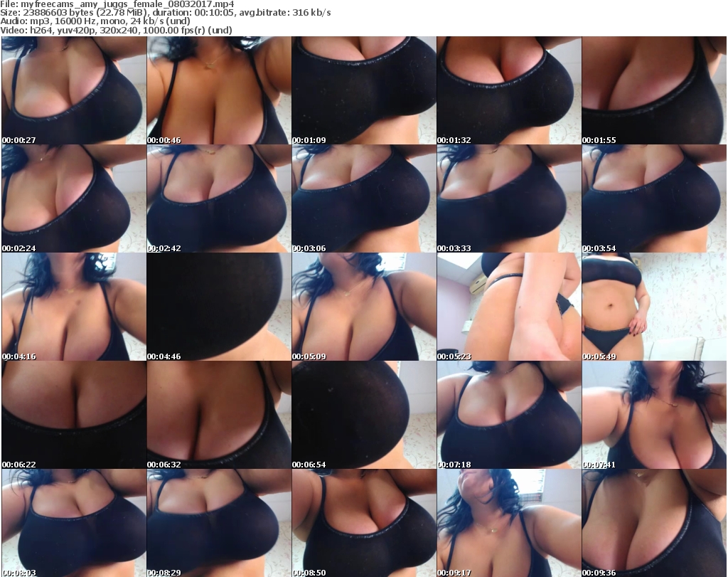728x577 pixels.
Task: Pick the frame timestamped 00:05:23
Action: point(509,307)
